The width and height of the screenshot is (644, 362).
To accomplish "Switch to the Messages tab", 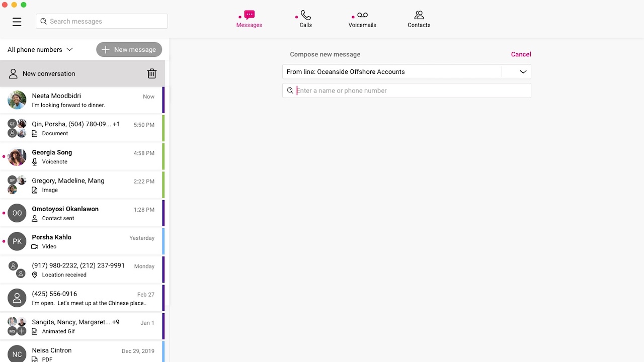I will [249, 20].
